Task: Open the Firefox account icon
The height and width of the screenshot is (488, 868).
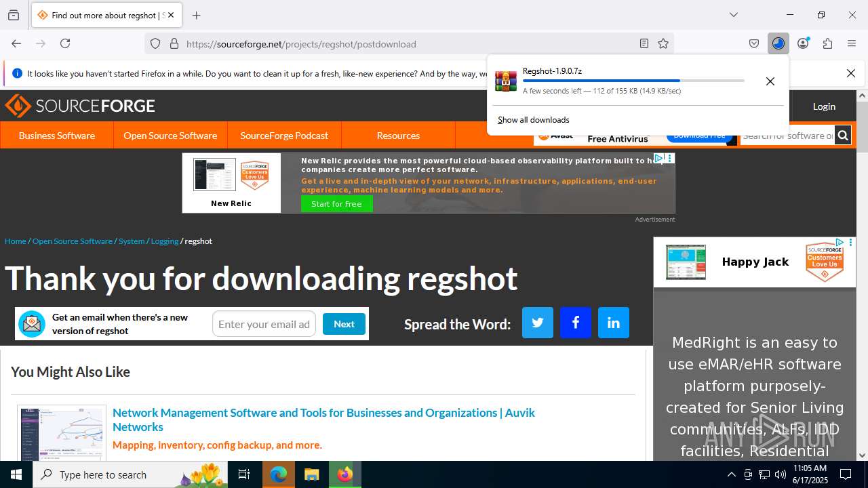Action: [803, 43]
